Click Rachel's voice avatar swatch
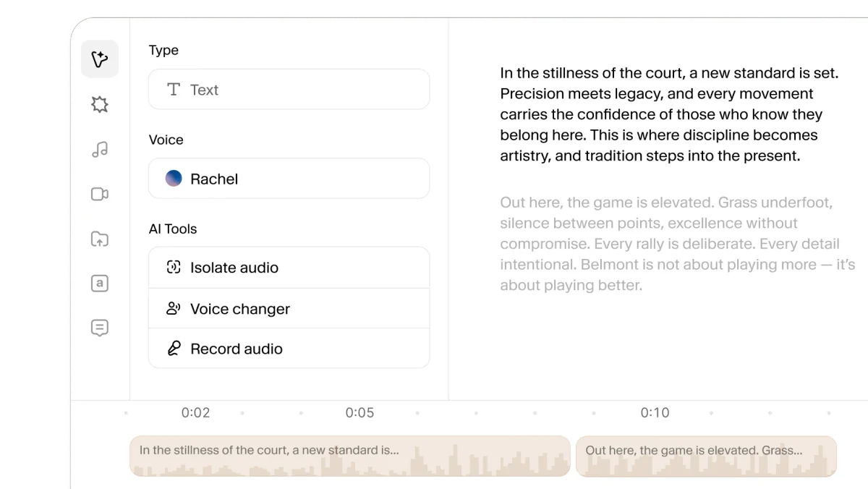This screenshot has height=489, width=868. click(174, 178)
